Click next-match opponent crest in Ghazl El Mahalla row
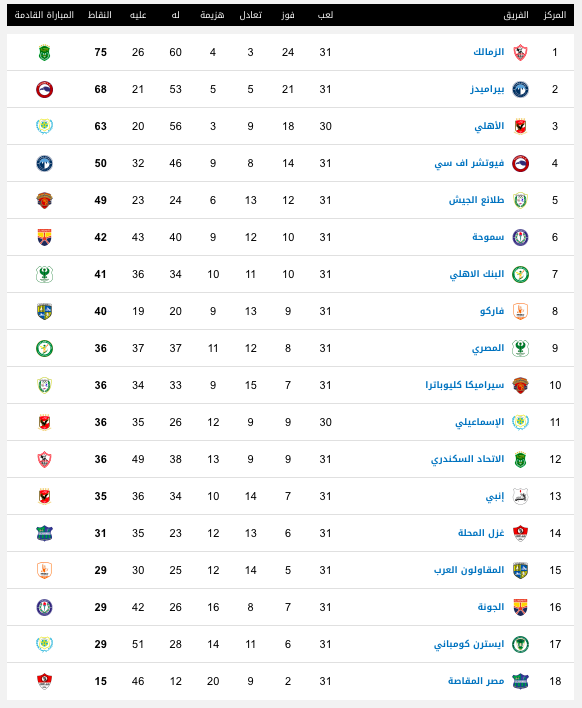Image resolution: width=582 pixels, height=708 pixels. tap(44, 534)
